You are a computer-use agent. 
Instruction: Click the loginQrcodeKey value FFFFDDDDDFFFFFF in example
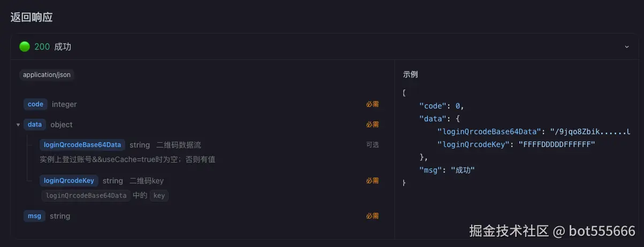pyautogui.click(x=556, y=144)
